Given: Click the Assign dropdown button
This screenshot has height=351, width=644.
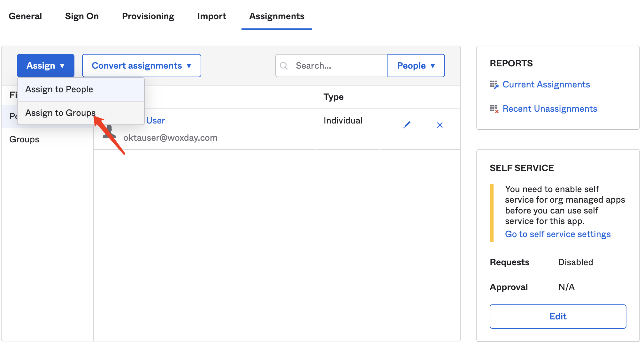Looking at the screenshot, I should point(46,66).
